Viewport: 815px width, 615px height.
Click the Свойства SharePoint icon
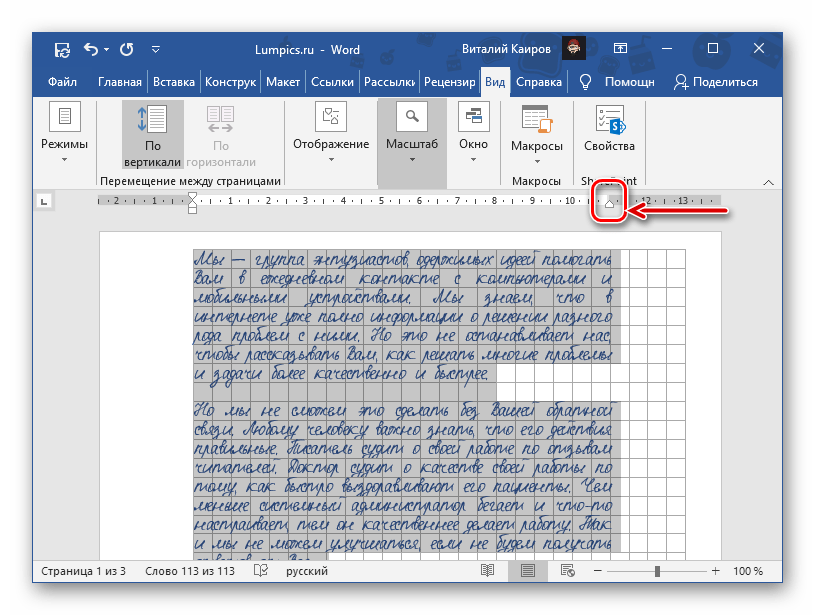point(608,118)
